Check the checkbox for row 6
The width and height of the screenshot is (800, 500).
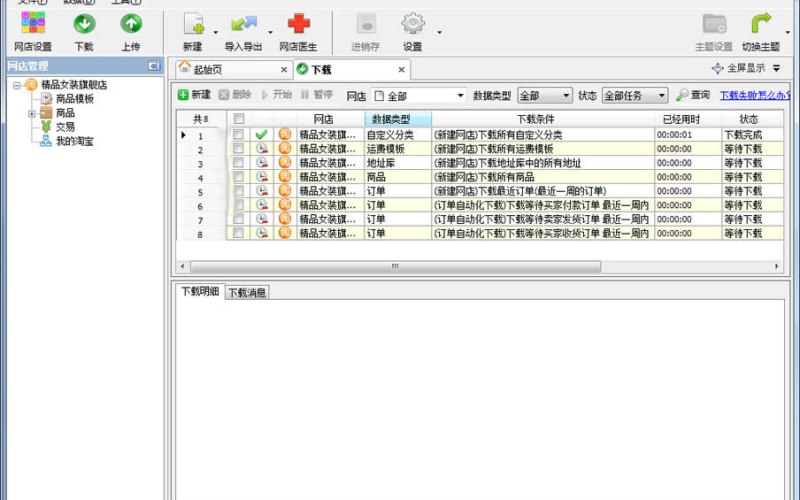click(238, 205)
